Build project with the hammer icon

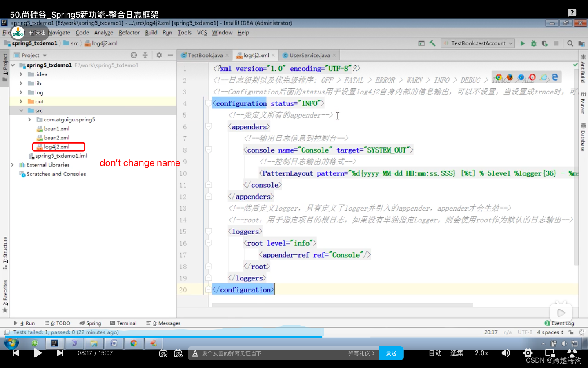tap(432, 43)
